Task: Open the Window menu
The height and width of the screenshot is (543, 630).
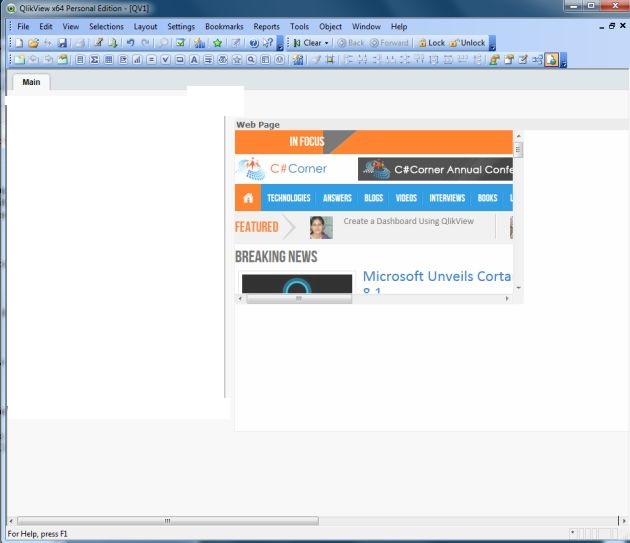Action: pos(366,27)
